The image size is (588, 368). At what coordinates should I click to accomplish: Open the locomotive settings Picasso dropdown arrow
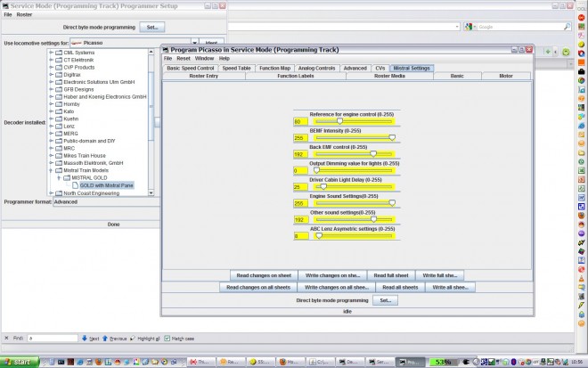tap(194, 43)
